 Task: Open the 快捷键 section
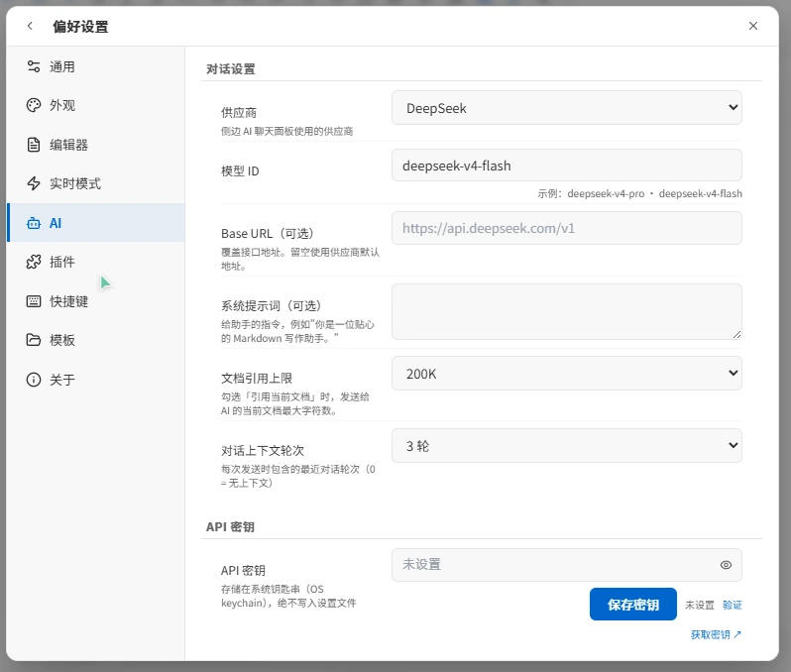click(96, 301)
